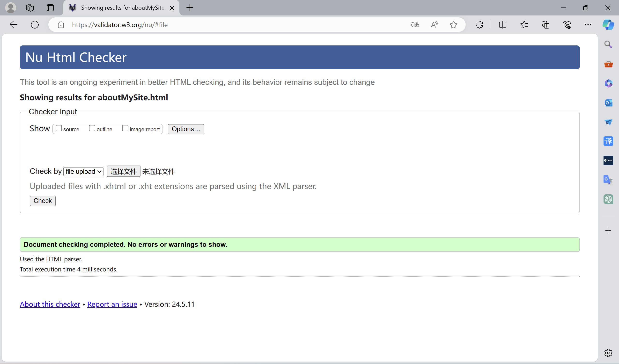This screenshot has height=364, width=619.
Task: Click the Check button
Action: (x=43, y=201)
